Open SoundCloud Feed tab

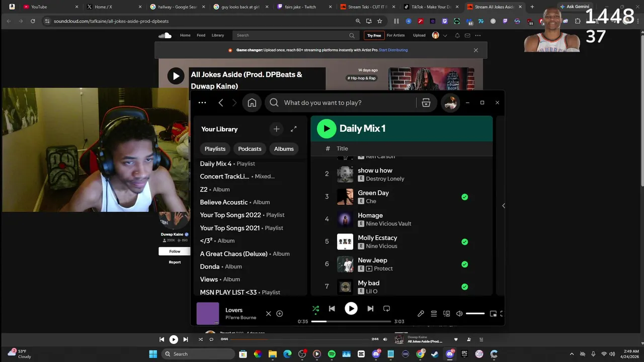click(x=201, y=35)
